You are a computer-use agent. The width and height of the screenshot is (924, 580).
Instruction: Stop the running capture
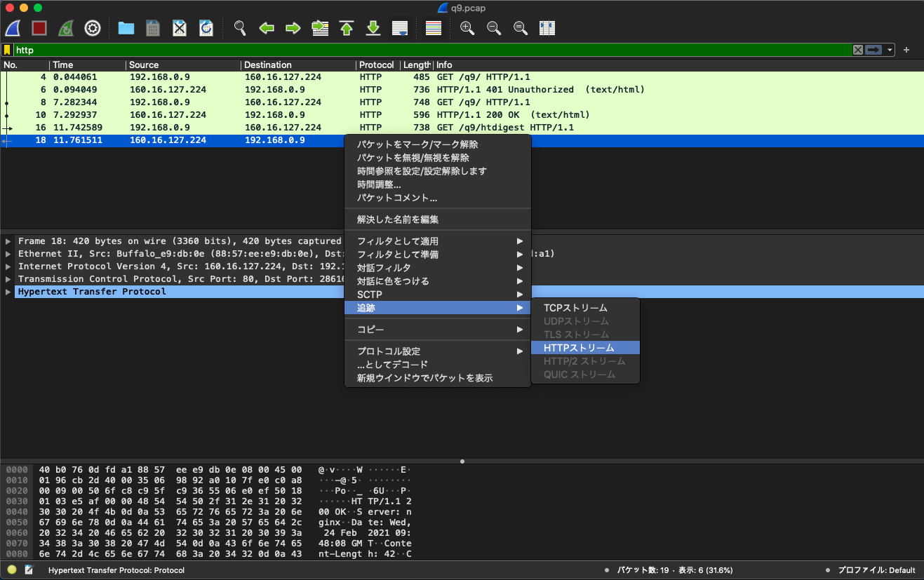39,28
